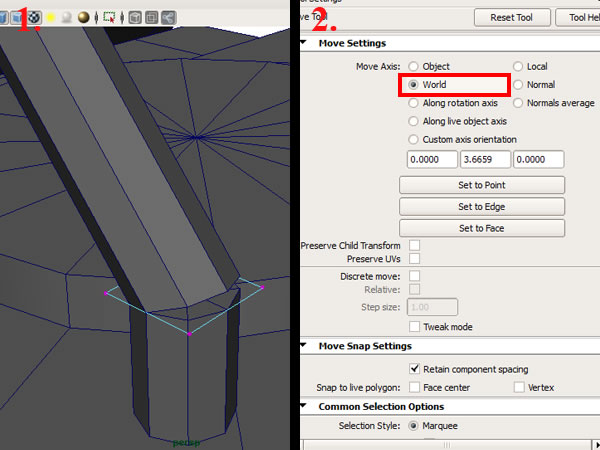Click the horizontal scrollbar under tool settings
This screenshot has height=450, width=600.
point(447,445)
